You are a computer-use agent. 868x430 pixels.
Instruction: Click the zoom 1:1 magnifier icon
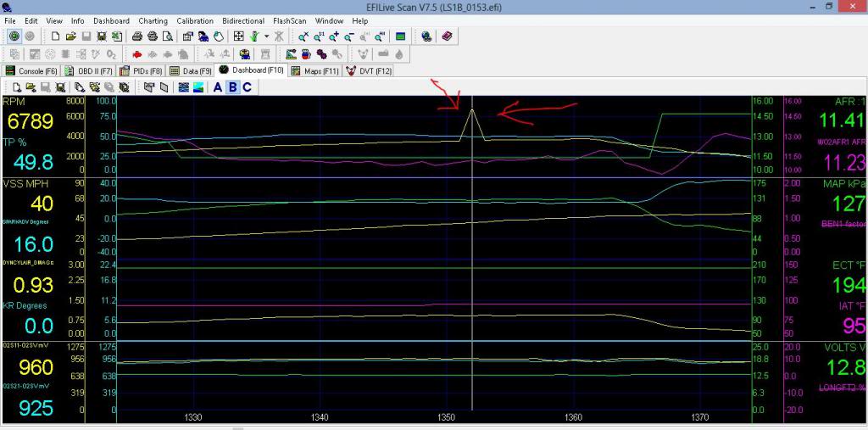pyautogui.click(x=319, y=36)
